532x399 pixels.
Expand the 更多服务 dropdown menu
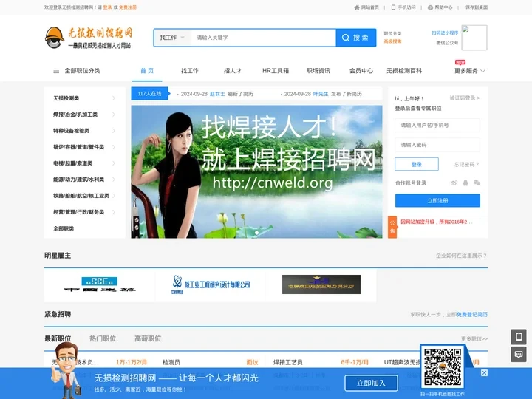click(x=470, y=71)
